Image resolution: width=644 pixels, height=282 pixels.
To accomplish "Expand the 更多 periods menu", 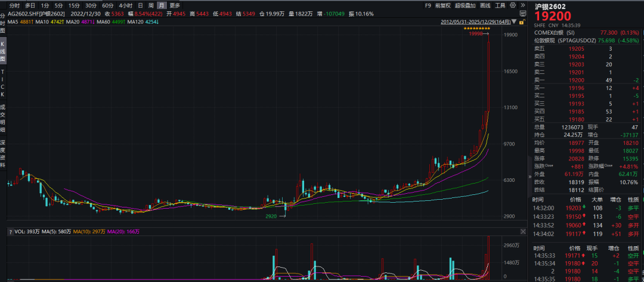I will point(175,5).
